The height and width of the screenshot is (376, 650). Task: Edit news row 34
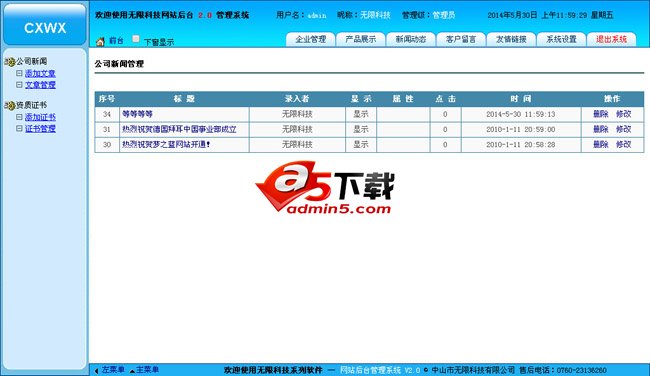pos(623,114)
